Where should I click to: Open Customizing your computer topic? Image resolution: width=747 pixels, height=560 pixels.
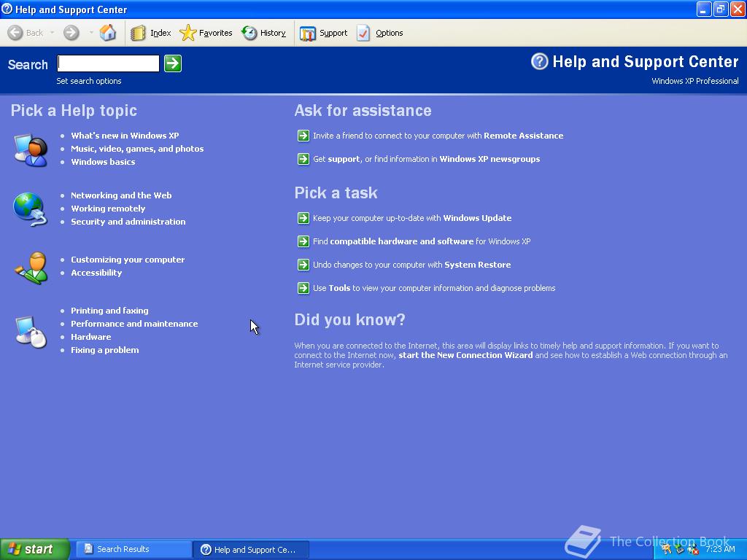coord(128,260)
